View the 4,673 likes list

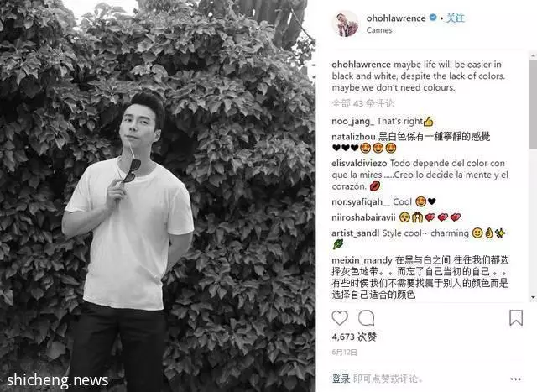(x=354, y=337)
